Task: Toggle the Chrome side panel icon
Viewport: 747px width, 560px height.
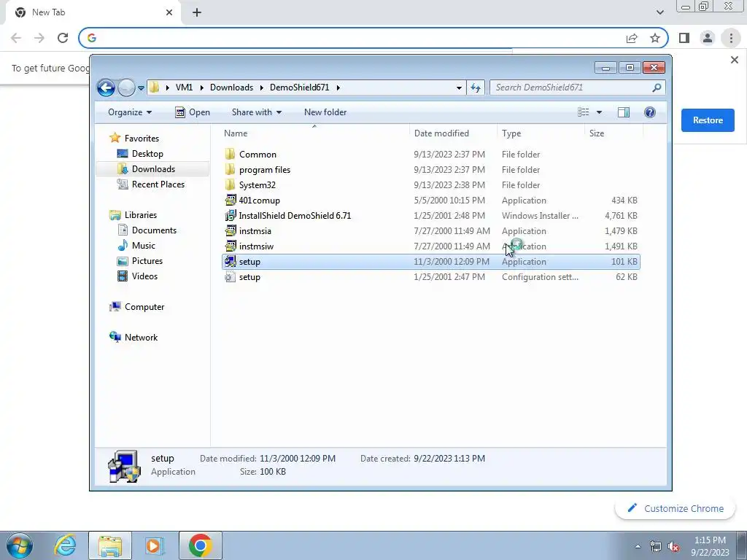Action: pos(684,38)
